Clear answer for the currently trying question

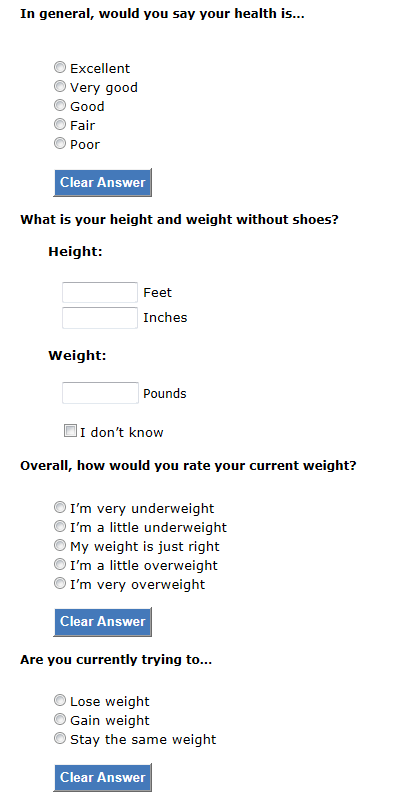click(102, 778)
